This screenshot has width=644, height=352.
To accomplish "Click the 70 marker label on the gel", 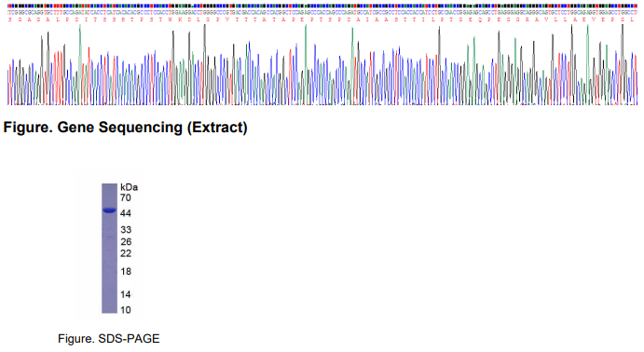I will click(x=125, y=197).
